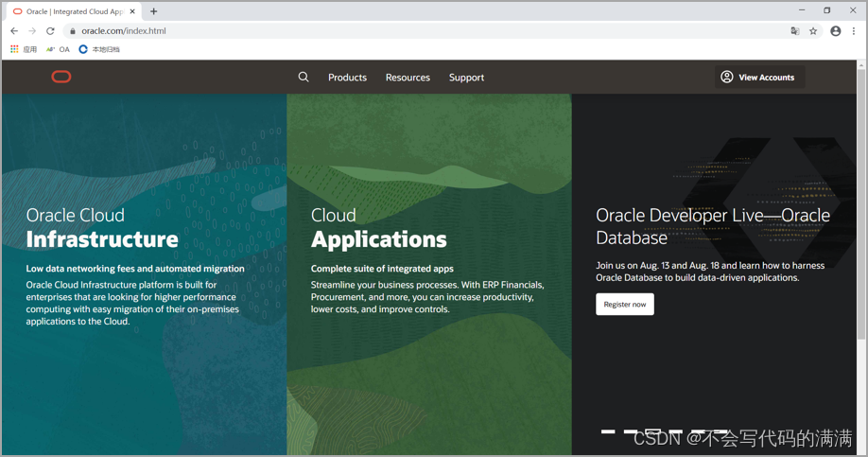Restore down the browser window
This screenshot has height=457, width=868.
[827, 10]
